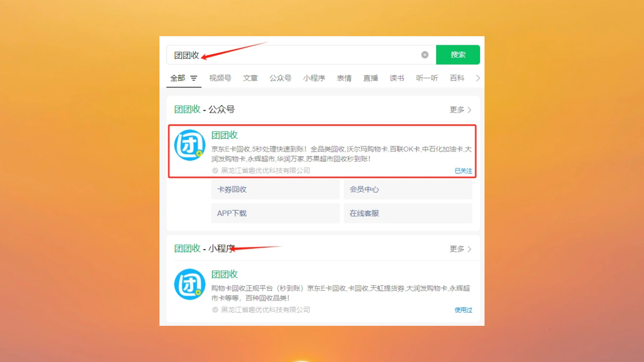Clear the search field with the X icon
This screenshot has width=644, height=362.
point(425,55)
